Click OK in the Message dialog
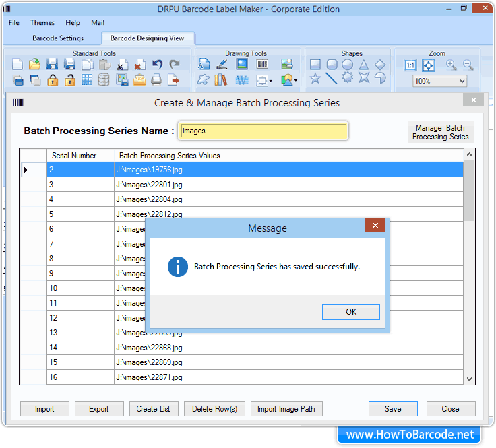This screenshot has height=448, width=496. click(x=351, y=312)
